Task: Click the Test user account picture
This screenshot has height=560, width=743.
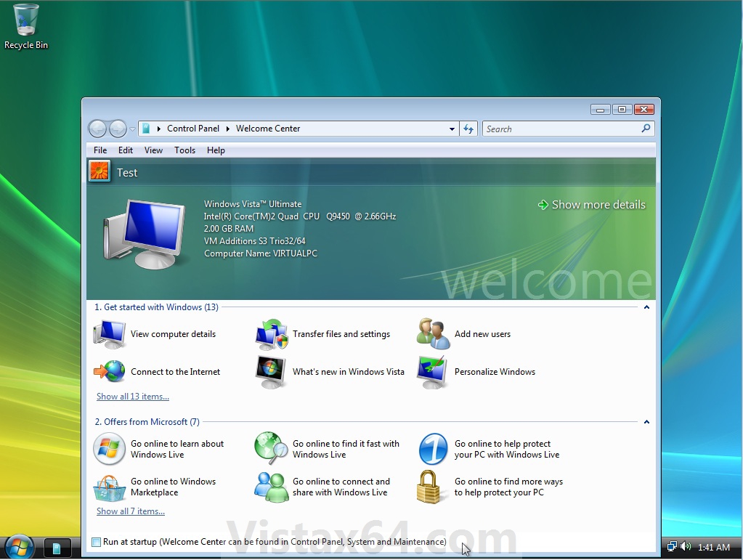Action: coord(100,171)
